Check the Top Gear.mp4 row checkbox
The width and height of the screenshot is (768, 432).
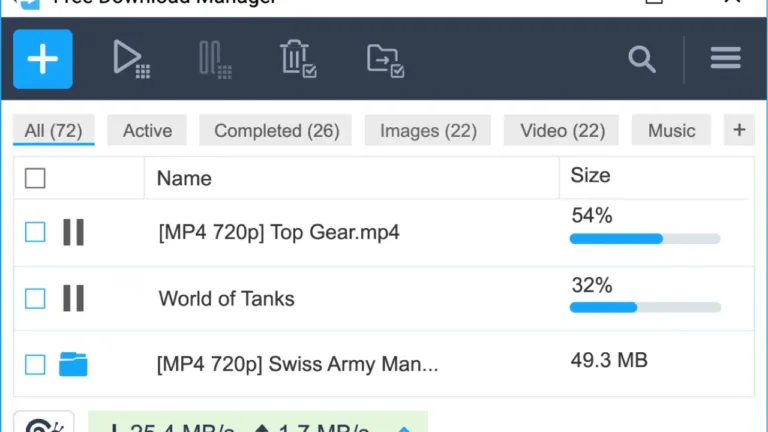pos(35,232)
